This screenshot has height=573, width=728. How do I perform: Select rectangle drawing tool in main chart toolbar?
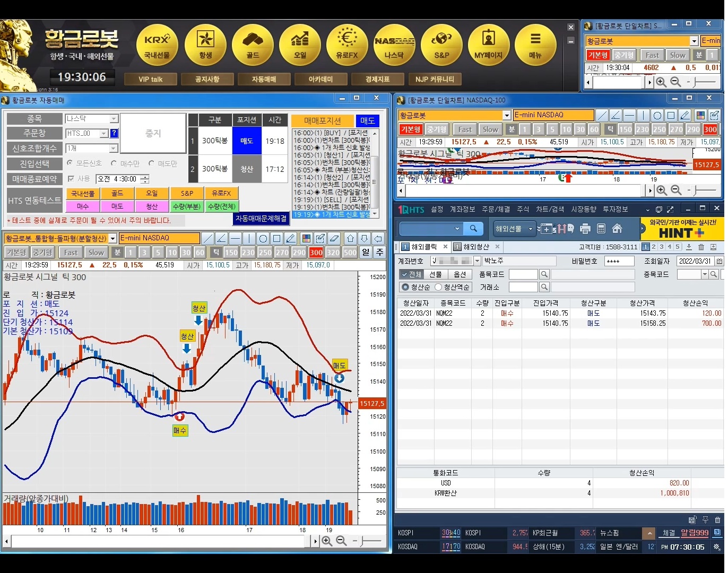(277, 238)
